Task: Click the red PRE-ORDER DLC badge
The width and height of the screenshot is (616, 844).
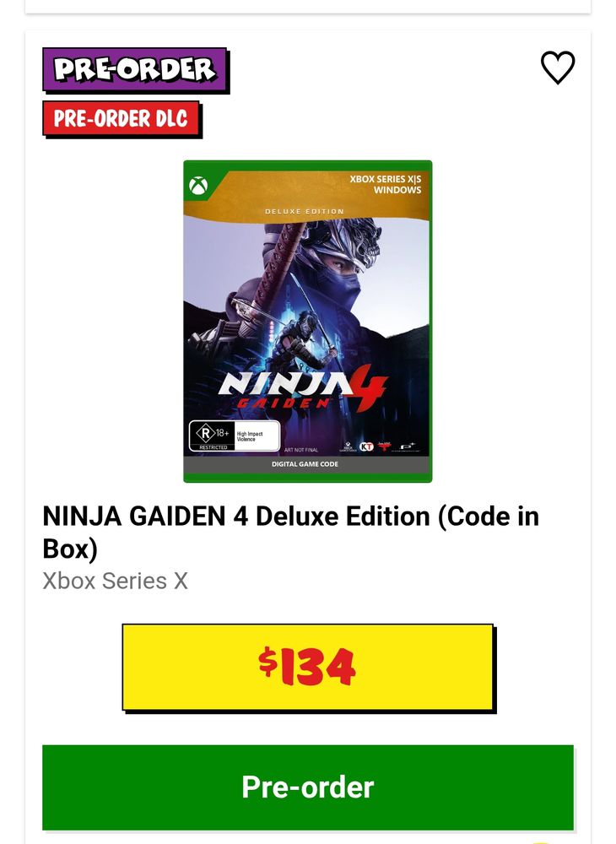Action: [x=122, y=118]
